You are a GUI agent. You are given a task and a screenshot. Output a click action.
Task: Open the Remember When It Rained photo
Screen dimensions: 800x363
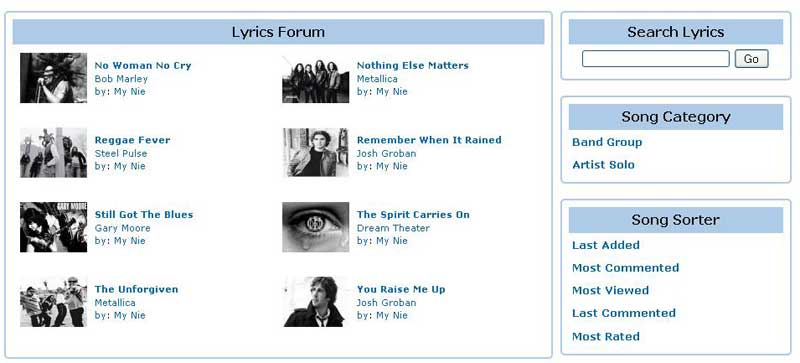(316, 153)
